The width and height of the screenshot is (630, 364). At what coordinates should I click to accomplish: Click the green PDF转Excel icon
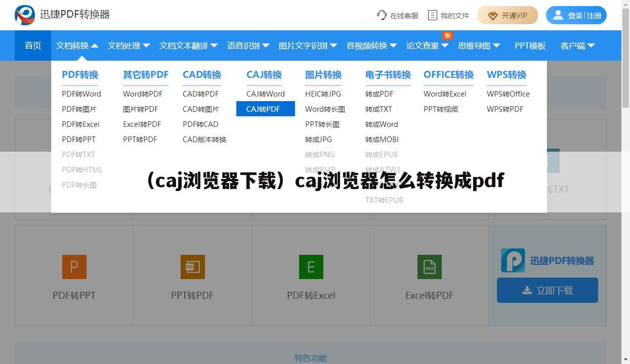click(311, 267)
